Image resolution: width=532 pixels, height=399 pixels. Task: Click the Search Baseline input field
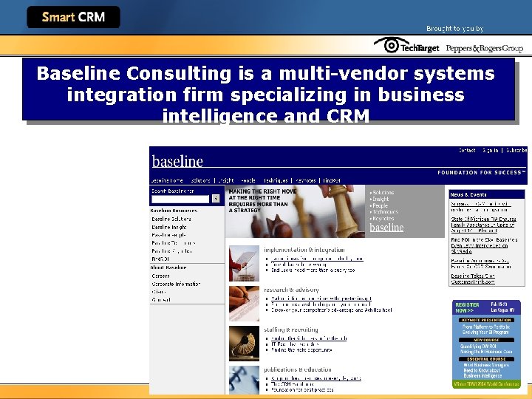coord(180,199)
